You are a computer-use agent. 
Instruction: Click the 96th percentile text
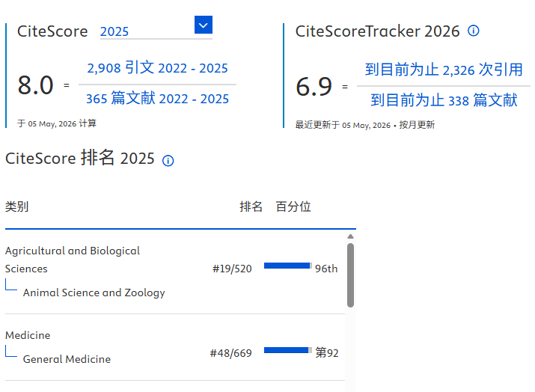click(x=326, y=269)
